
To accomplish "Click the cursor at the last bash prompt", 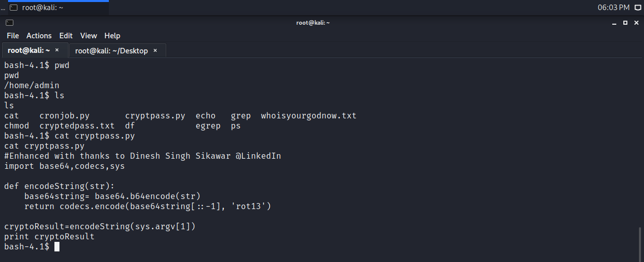I will click(x=57, y=247).
